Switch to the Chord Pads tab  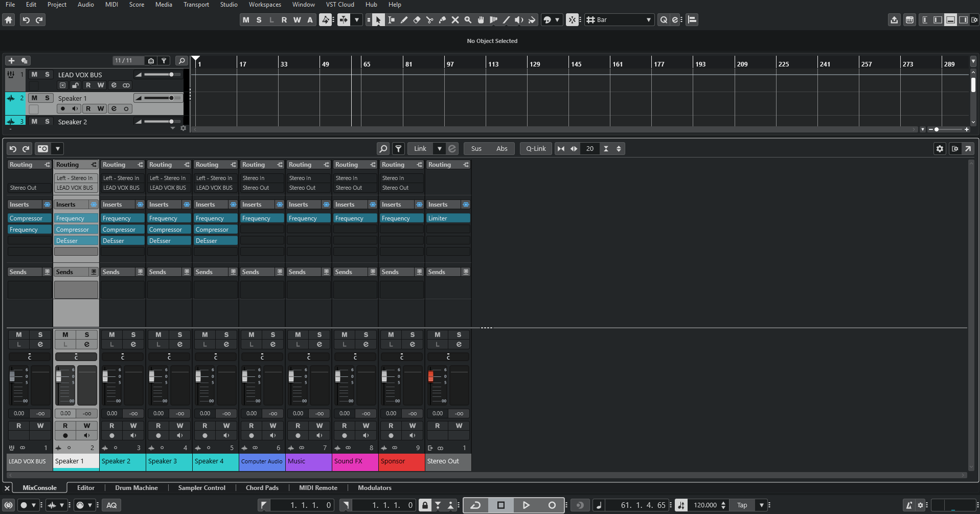[x=262, y=487]
